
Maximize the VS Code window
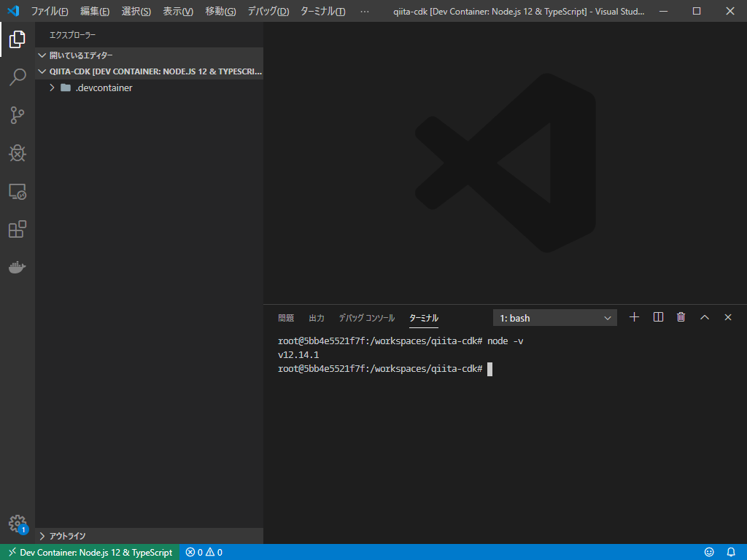697,11
